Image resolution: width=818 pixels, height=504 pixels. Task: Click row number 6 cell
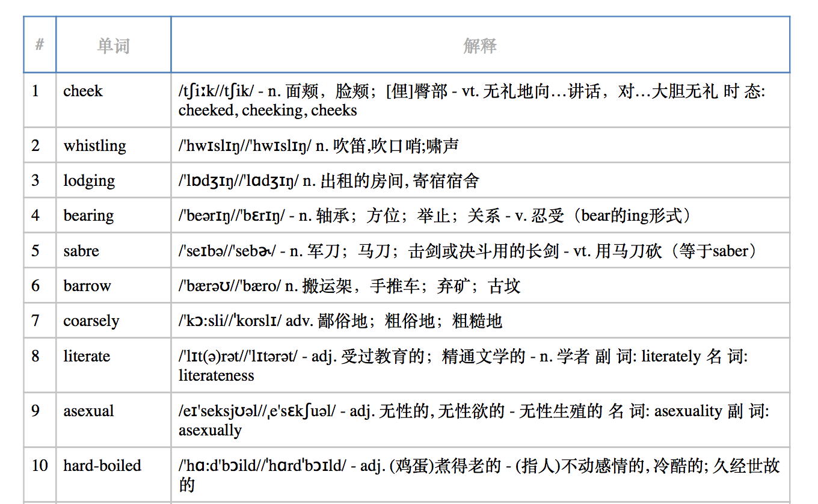[x=40, y=285]
